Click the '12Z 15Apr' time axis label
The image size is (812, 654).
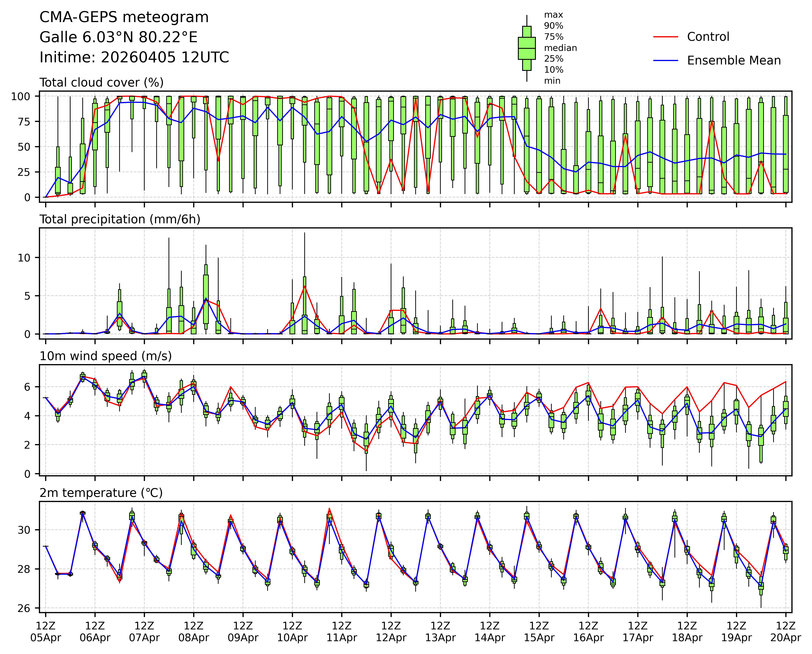coord(539,632)
